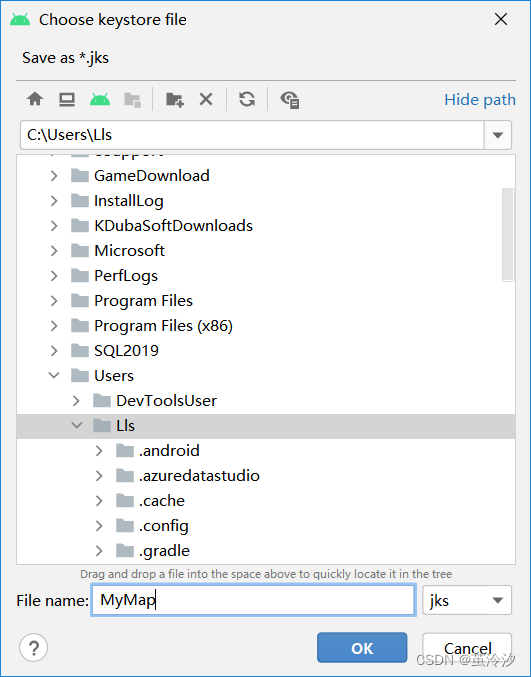This screenshot has height=677, width=531.
Task: Jump to the Desktop directory icon
Action: click(x=67, y=99)
